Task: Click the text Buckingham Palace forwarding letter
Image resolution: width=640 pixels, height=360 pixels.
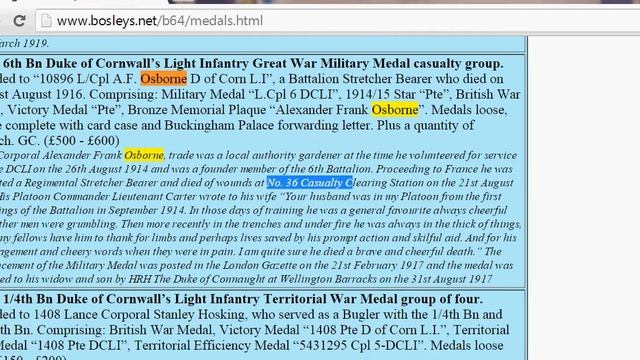Action: [x=268, y=125]
